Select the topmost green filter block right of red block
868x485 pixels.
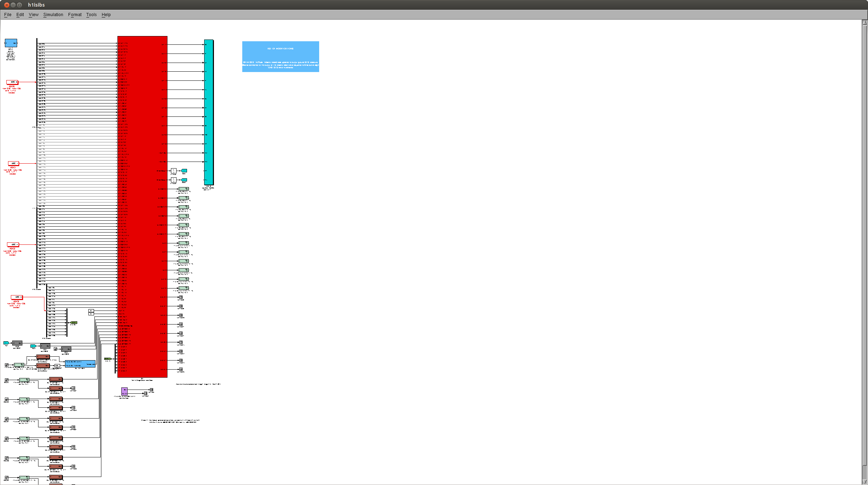click(x=184, y=189)
